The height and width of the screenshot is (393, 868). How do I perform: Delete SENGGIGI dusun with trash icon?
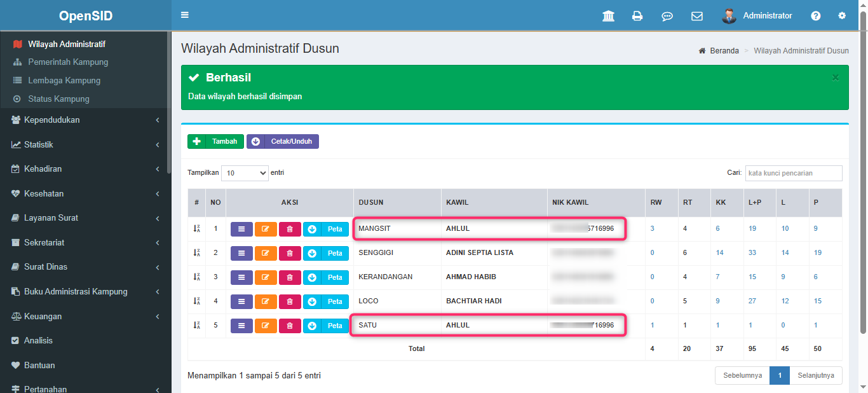click(x=290, y=253)
